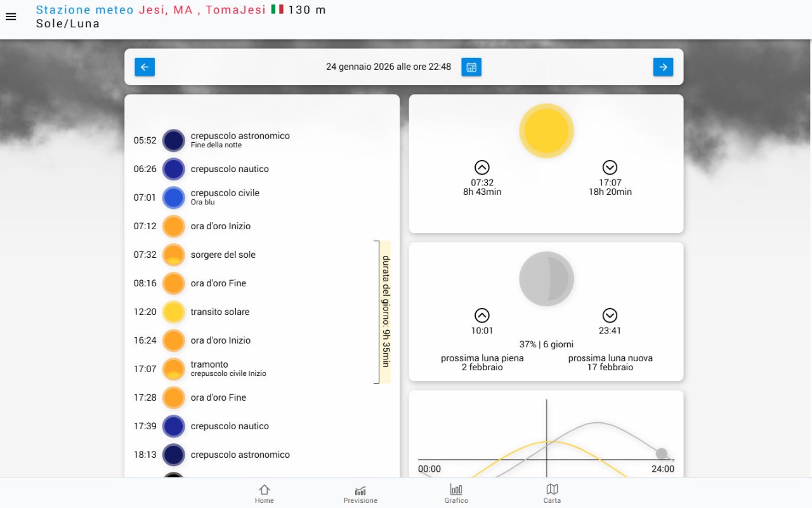The height and width of the screenshot is (508, 812).
Task: Go to next day with right arrow
Action: (663, 67)
